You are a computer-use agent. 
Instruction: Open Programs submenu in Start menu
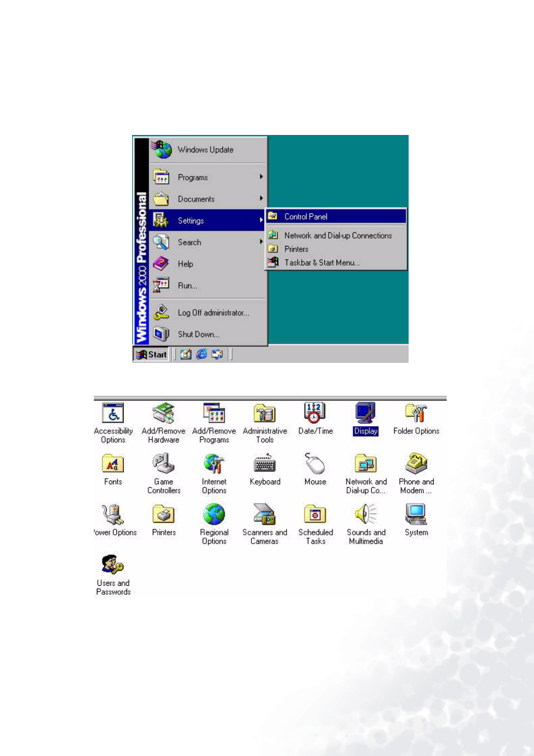tap(208, 177)
